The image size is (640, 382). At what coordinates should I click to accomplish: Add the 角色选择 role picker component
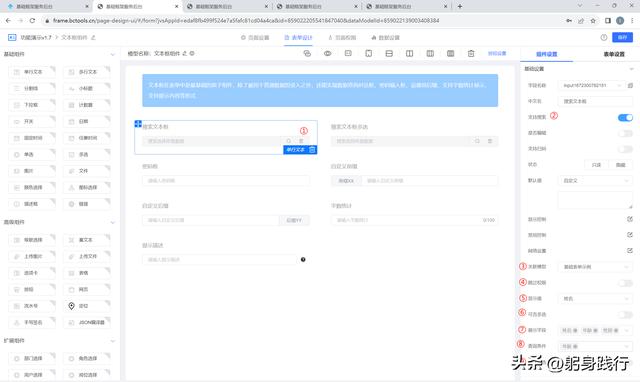pos(87,358)
